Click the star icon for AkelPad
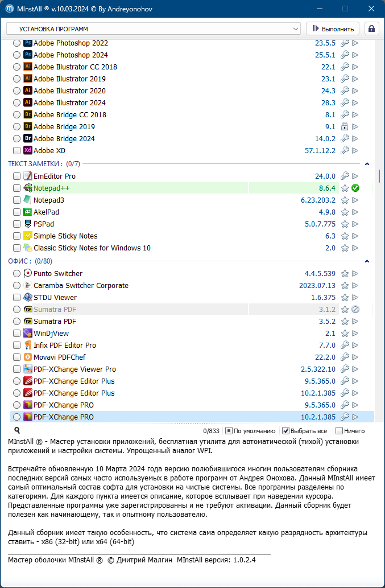 345,212
